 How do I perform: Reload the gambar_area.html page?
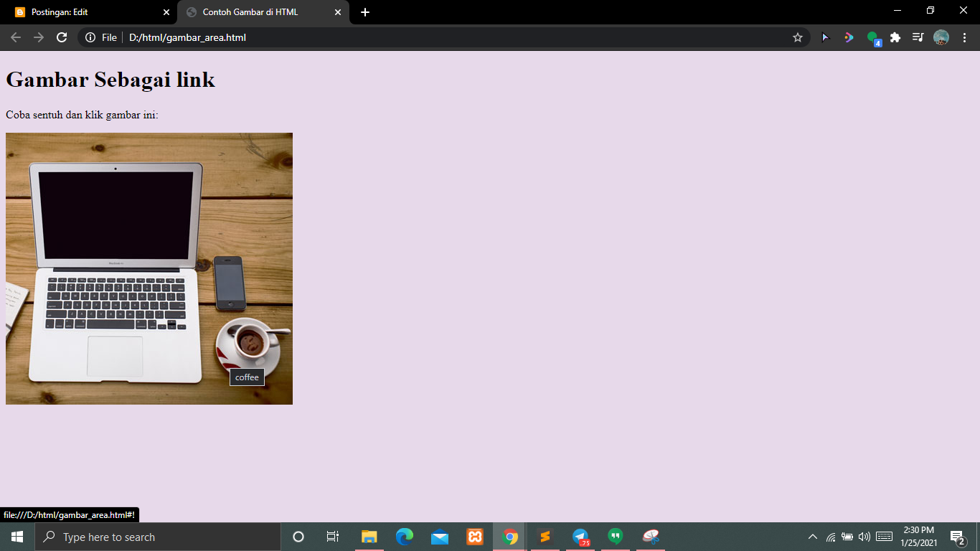pyautogui.click(x=62, y=37)
